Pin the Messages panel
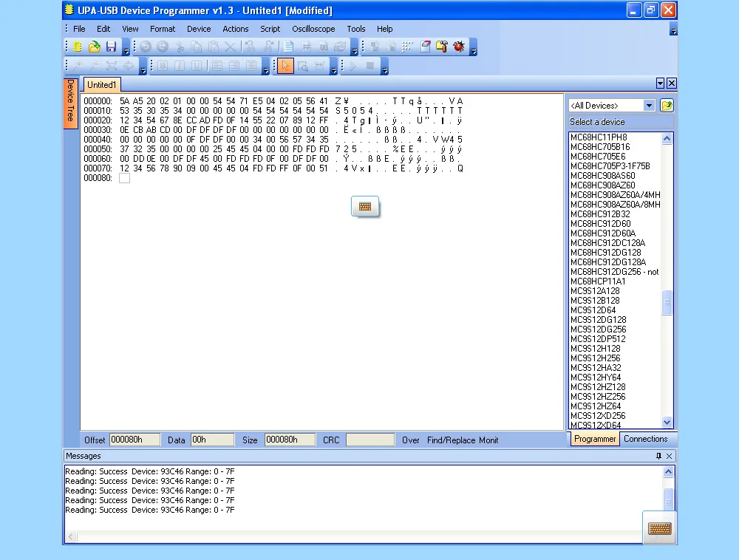Image resolution: width=739 pixels, height=560 pixels. [658, 456]
